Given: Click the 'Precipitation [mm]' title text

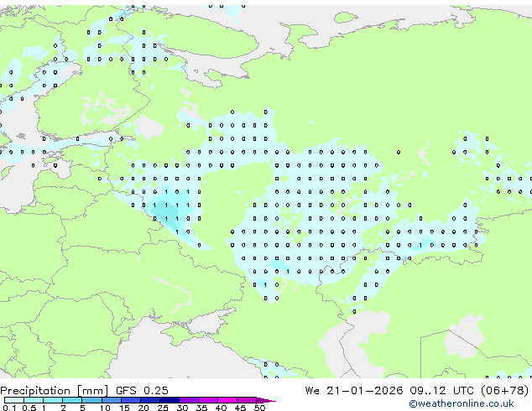Looking at the screenshot, I should 55,391.
